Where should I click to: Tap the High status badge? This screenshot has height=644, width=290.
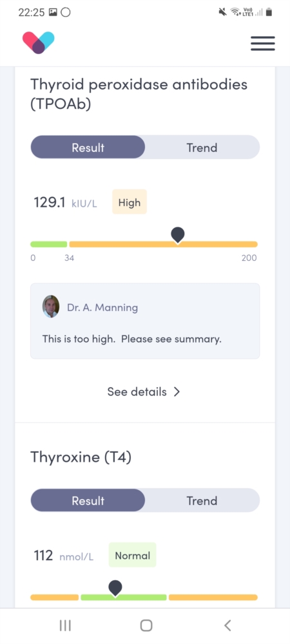[x=130, y=202]
